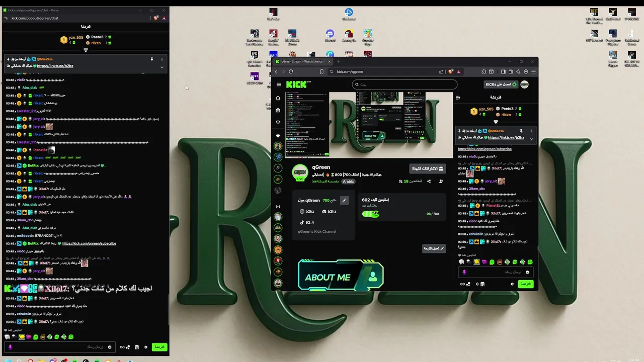This screenshot has height=362, width=644.
Task: Open Brave Wallet icon in the toolbar
Action: (511, 72)
